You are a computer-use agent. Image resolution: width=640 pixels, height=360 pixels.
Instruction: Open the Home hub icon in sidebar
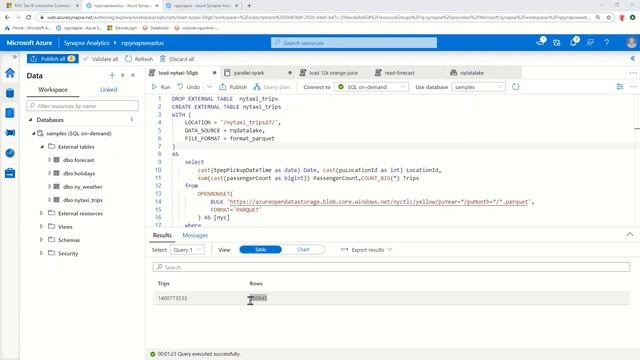10,73
